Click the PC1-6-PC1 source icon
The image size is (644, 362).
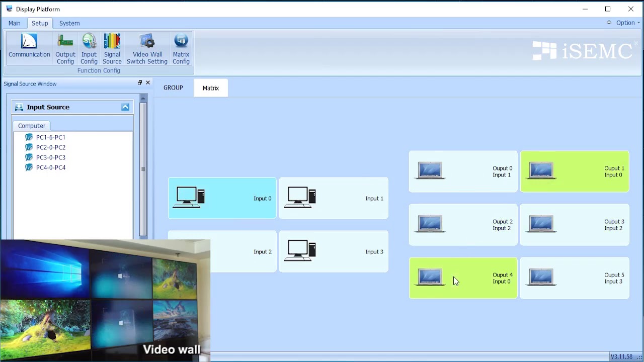29,137
